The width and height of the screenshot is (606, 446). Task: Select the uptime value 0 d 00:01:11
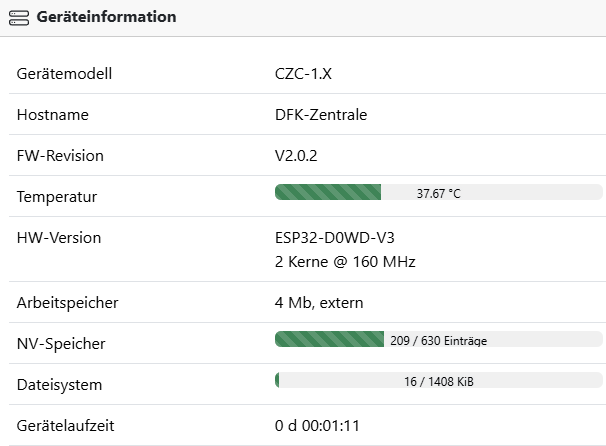[317, 426]
